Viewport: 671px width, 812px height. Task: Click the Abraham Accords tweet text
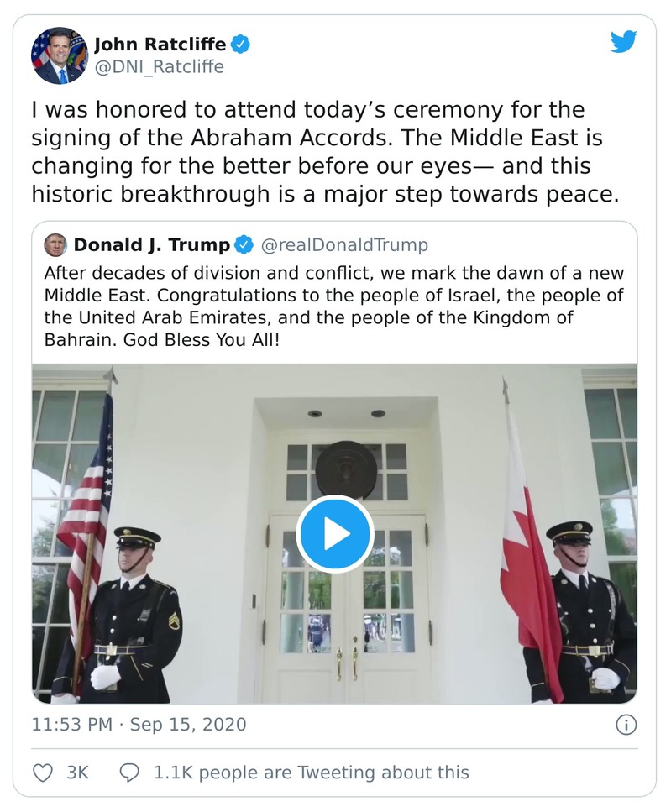pyautogui.click(x=317, y=153)
